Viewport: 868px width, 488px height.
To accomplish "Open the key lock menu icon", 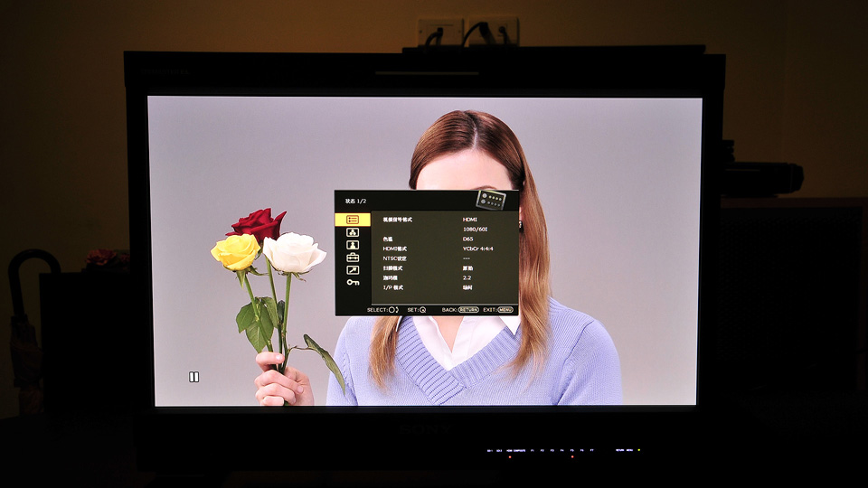I will 353,282.
